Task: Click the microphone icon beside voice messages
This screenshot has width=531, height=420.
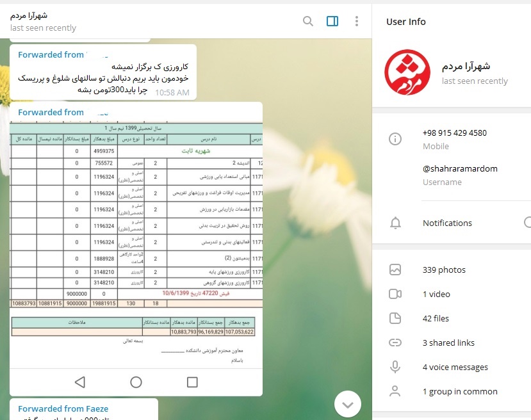Action: click(x=395, y=367)
